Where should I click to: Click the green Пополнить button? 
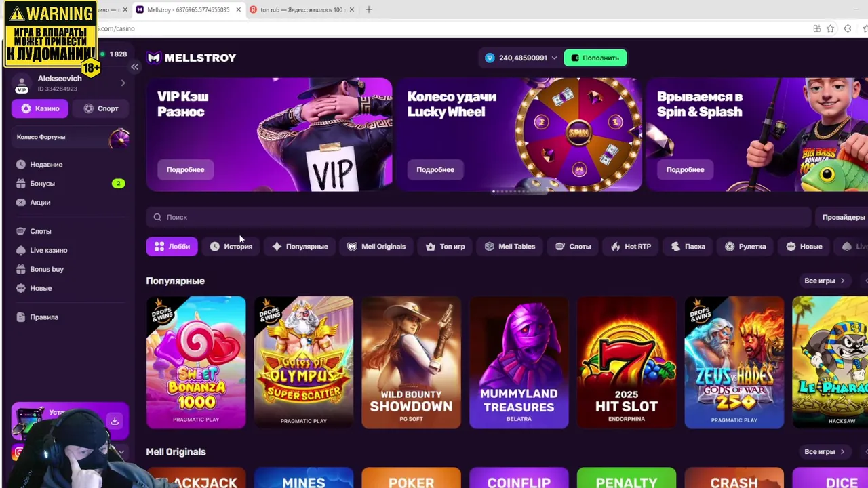pos(595,58)
